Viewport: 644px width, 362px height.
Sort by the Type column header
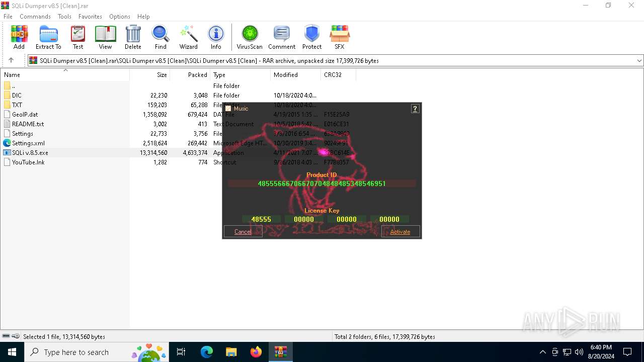tap(240, 75)
